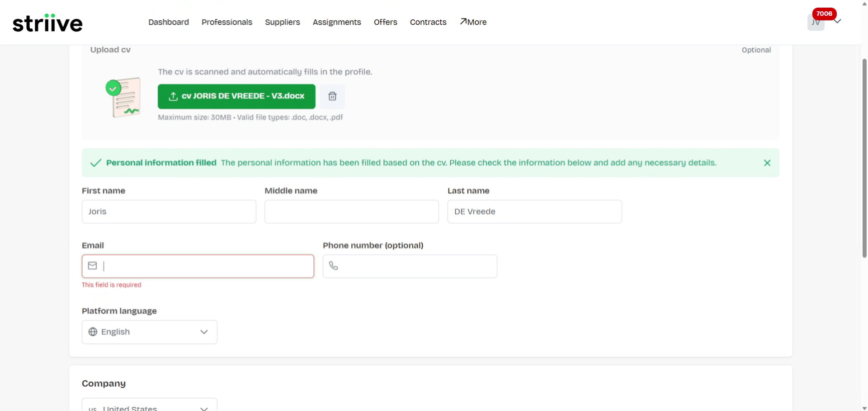Switch to the Contracts section

[428, 22]
